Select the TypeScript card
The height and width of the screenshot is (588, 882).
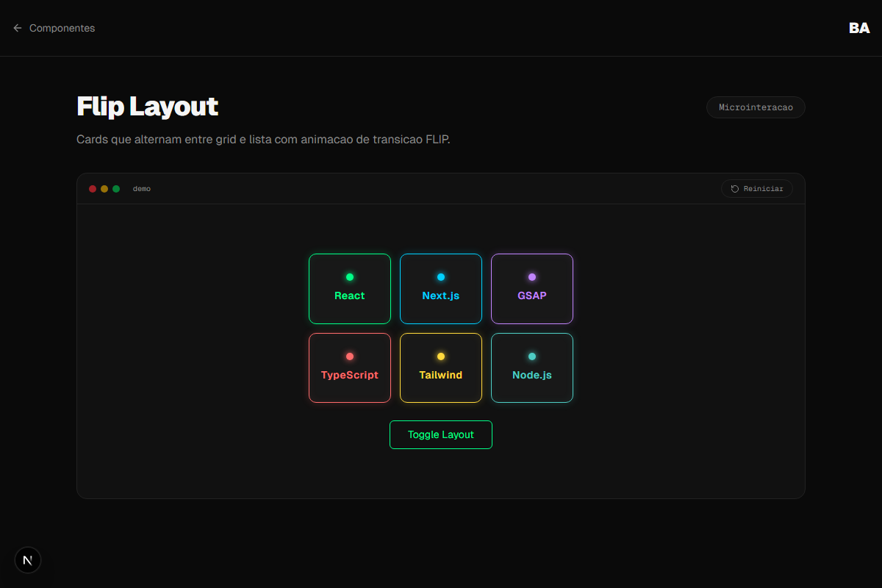(349, 367)
